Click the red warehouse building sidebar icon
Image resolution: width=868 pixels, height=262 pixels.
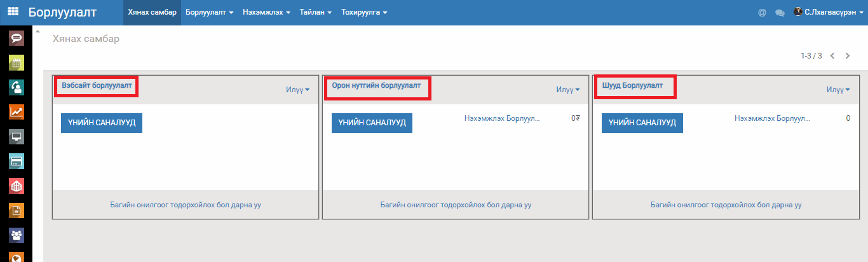pos(17,186)
